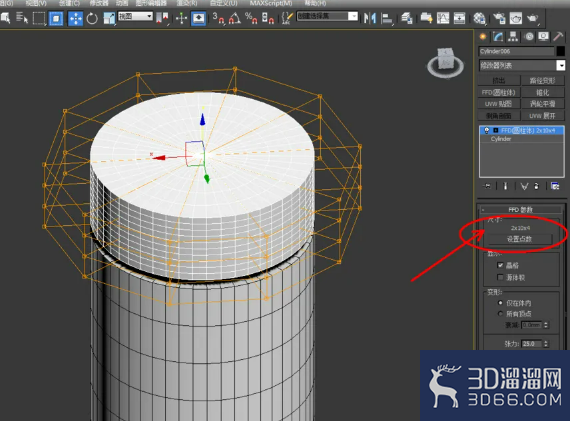Select the 仅在体内 radio button
The height and width of the screenshot is (421, 570).
tap(501, 303)
